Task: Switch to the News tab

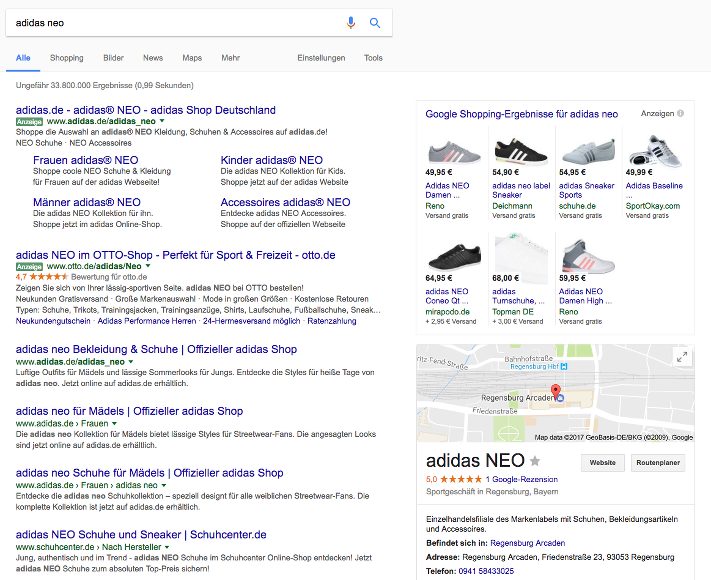Action: [x=153, y=58]
